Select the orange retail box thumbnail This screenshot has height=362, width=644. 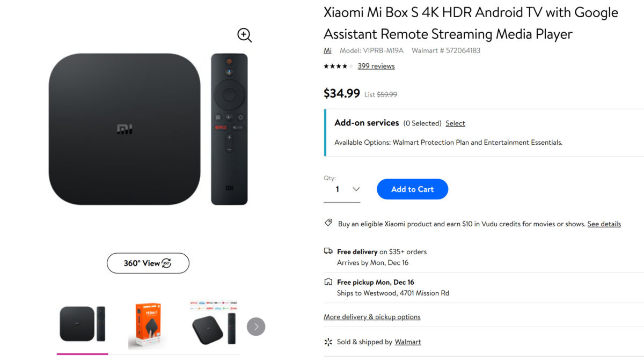coord(148,326)
